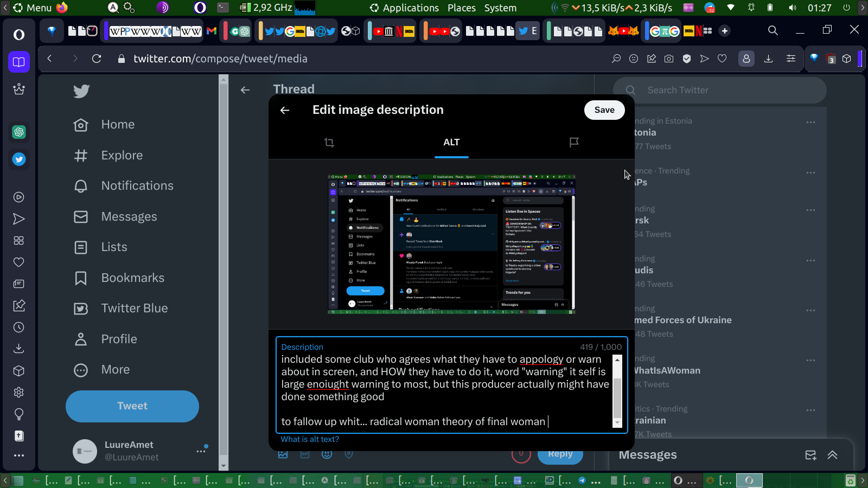This screenshot has height=488, width=868.
Task: Open browser profile account icon
Action: click(x=746, y=59)
